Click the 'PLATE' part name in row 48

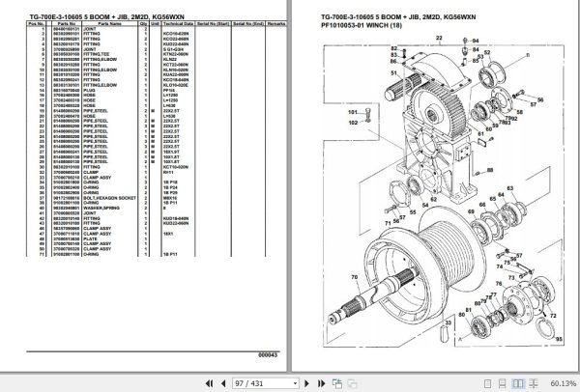click(90, 238)
